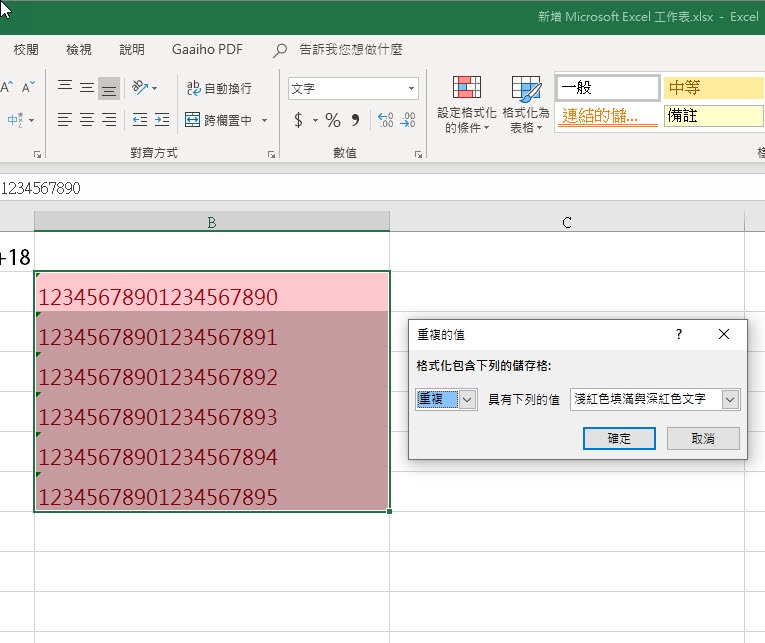Toggle align text left
Viewport: 765px width, 643px height.
pyautogui.click(x=65, y=120)
